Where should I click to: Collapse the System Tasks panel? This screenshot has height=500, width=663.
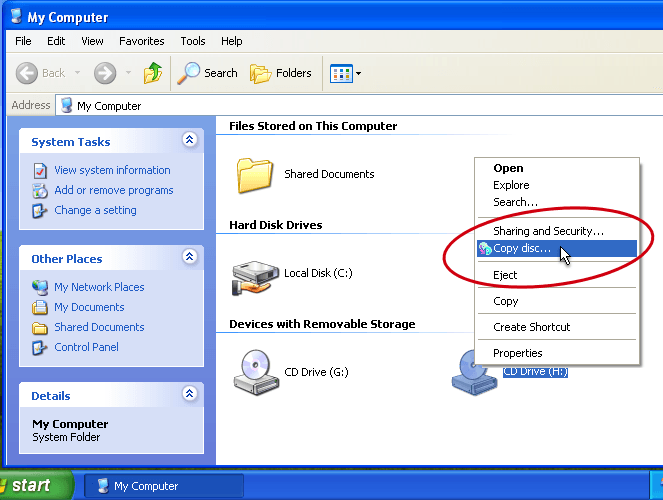pos(189,141)
